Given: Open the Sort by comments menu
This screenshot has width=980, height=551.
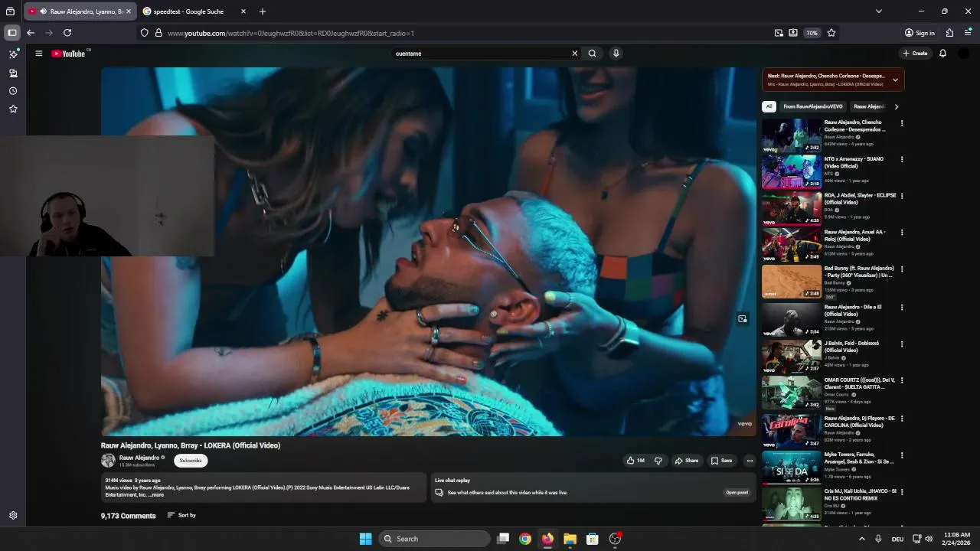Looking at the screenshot, I should (x=181, y=515).
